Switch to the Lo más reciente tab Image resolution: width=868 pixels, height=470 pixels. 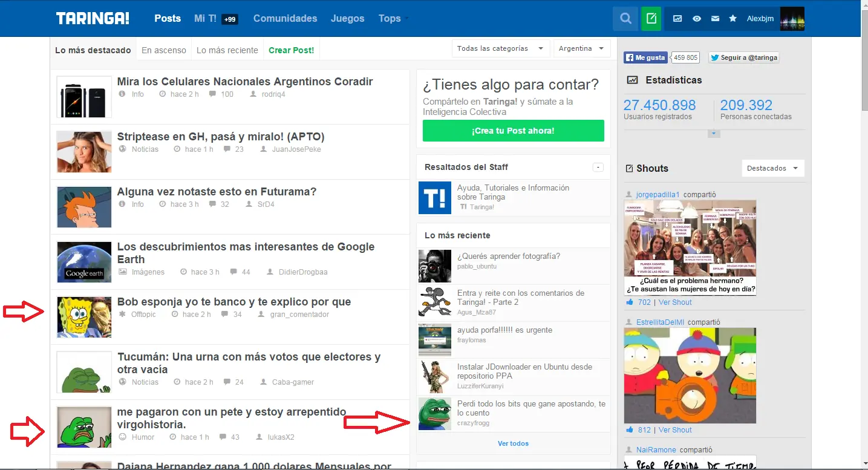coord(227,50)
